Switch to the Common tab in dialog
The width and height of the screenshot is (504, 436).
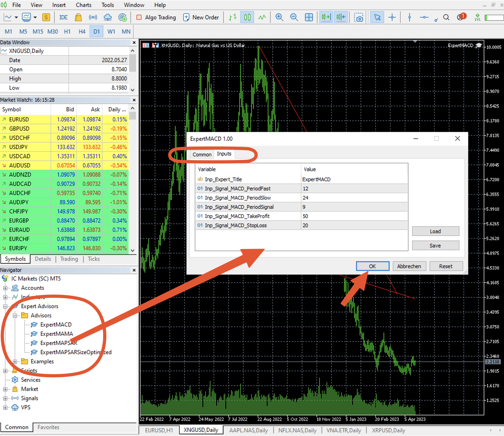[202, 154]
